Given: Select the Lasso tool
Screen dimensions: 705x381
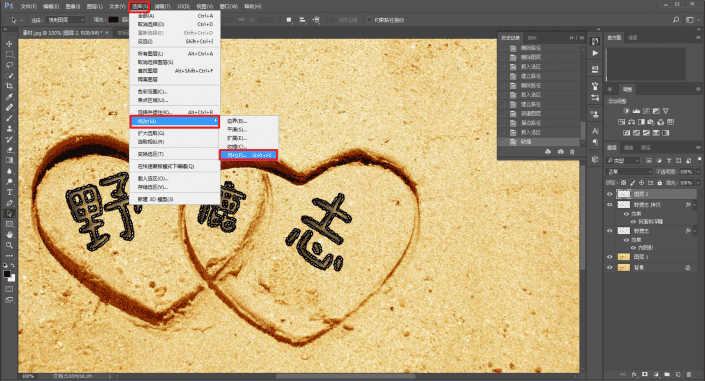Looking at the screenshot, I should click(9, 65).
